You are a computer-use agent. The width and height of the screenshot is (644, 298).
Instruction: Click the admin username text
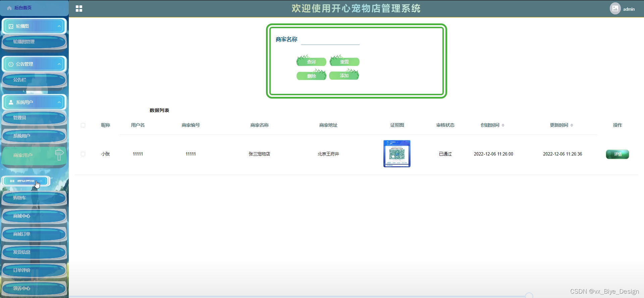tap(629, 9)
